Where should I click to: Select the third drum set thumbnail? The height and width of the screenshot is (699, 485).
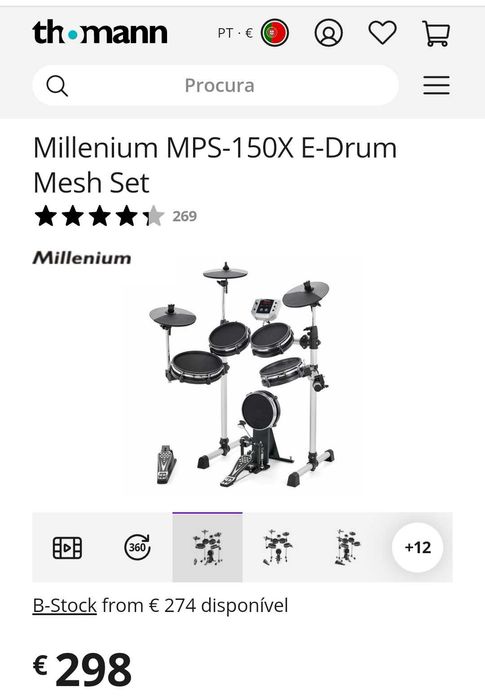click(347, 547)
